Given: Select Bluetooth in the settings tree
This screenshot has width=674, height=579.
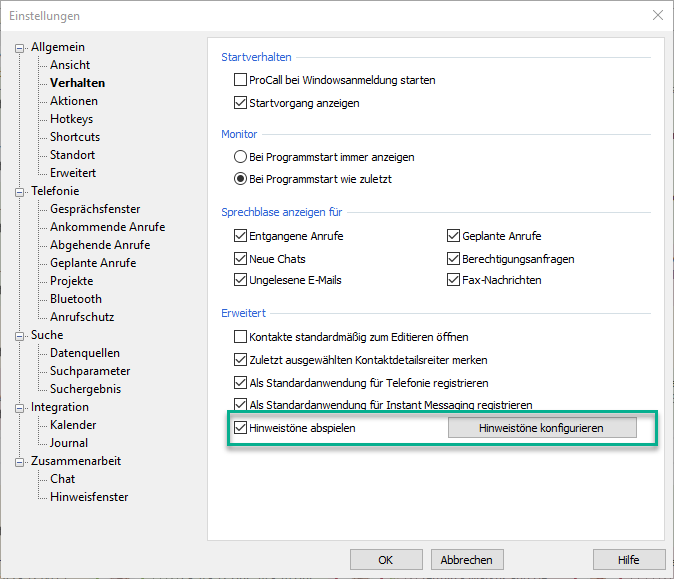Looking at the screenshot, I should pyautogui.click(x=76, y=299).
